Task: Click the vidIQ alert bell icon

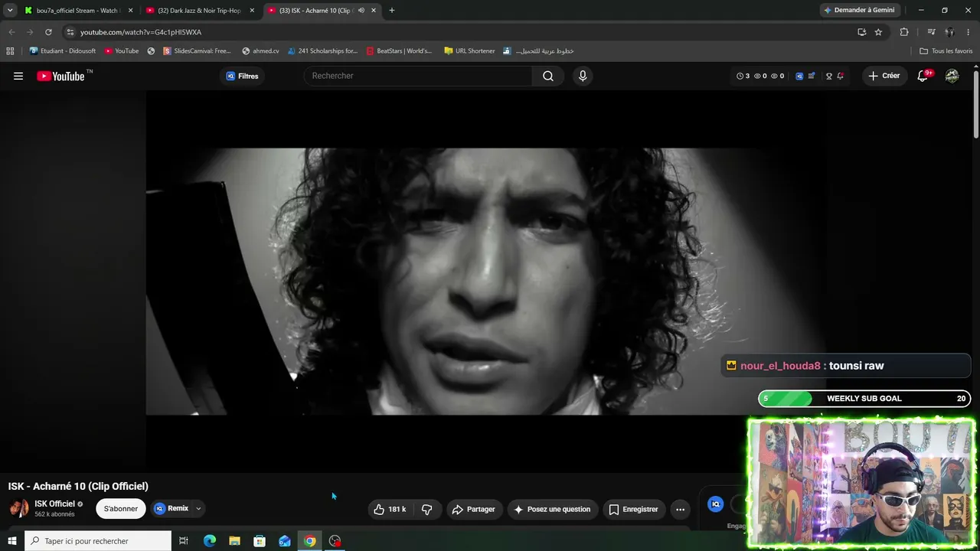Action: pyautogui.click(x=840, y=76)
